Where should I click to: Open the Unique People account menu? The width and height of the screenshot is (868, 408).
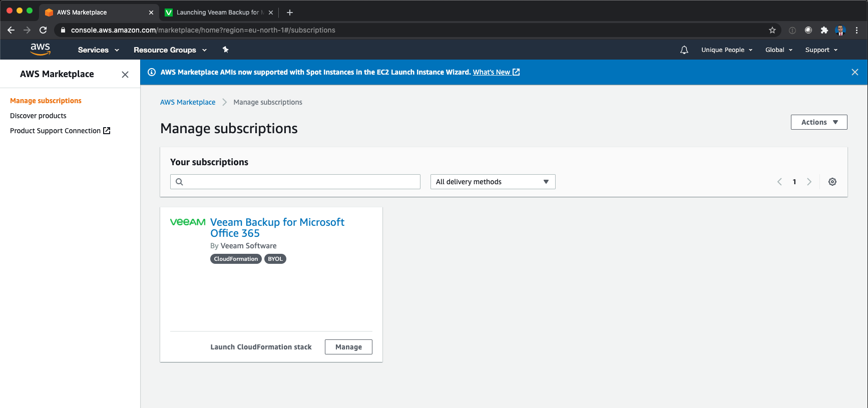[x=727, y=50]
